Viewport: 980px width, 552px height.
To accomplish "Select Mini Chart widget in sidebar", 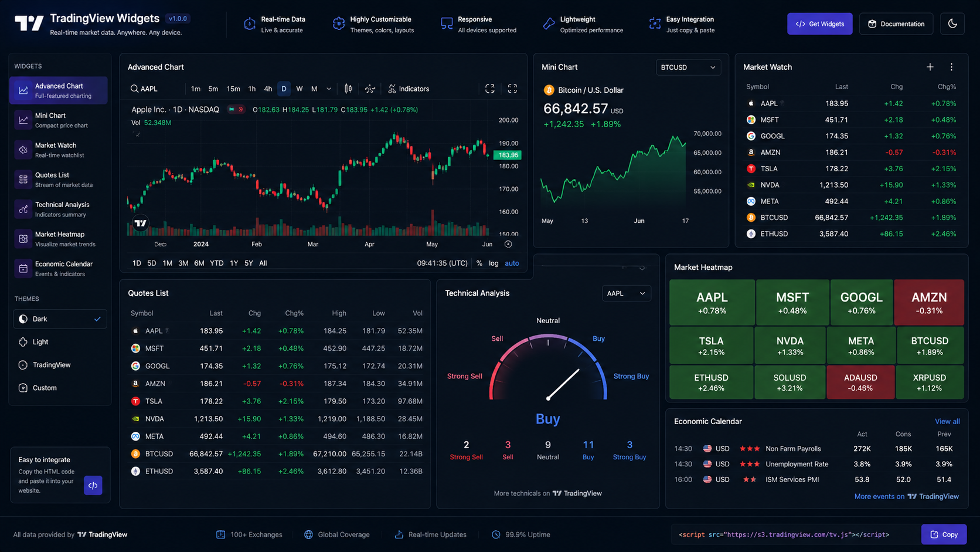I will tap(58, 120).
